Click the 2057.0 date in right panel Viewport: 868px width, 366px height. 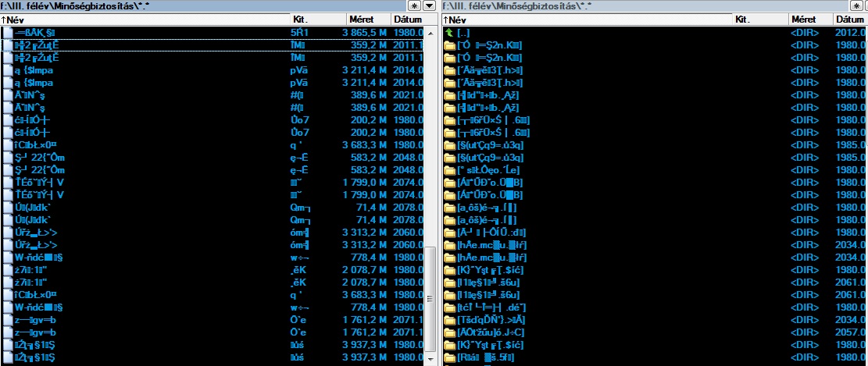click(850, 332)
